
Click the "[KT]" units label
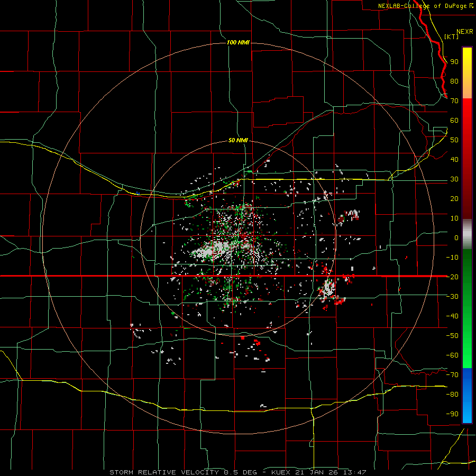tap(451, 36)
